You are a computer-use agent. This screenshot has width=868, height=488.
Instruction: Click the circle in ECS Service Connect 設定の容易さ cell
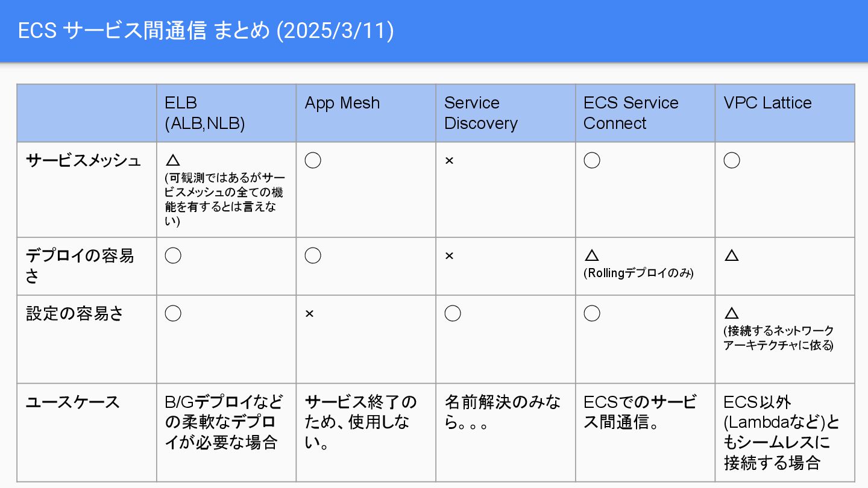[x=592, y=313]
